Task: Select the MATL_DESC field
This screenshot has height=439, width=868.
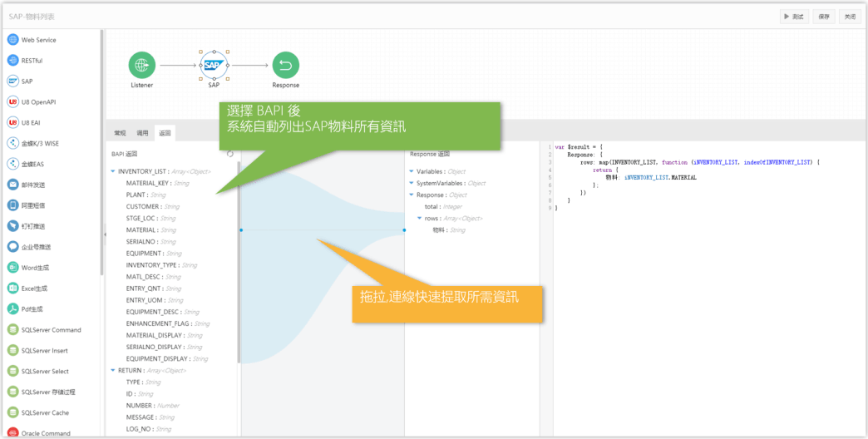Action: coord(153,277)
